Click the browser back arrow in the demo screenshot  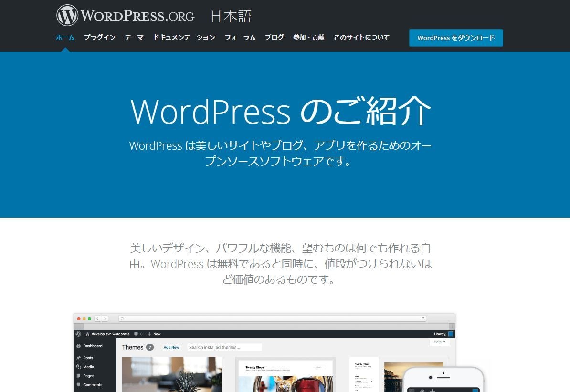(97, 319)
